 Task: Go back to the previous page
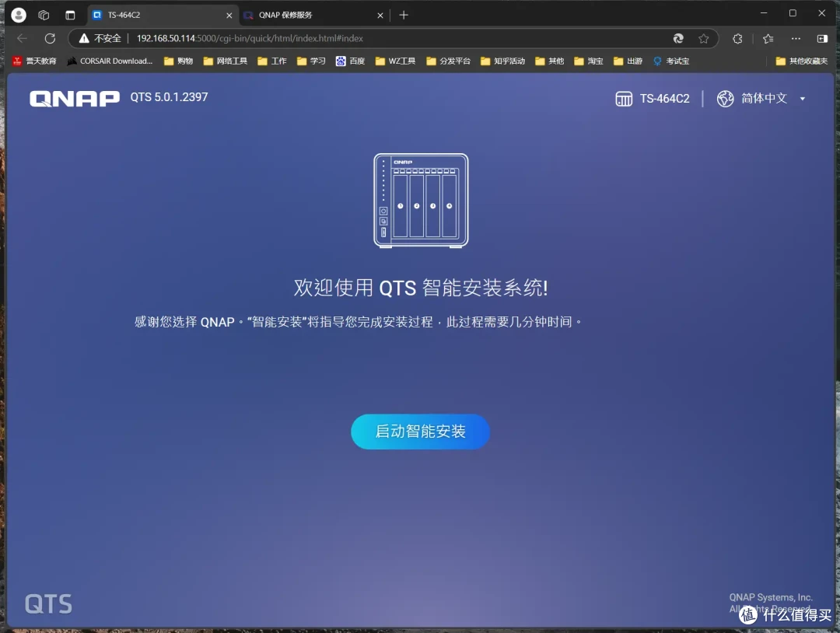tap(22, 38)
